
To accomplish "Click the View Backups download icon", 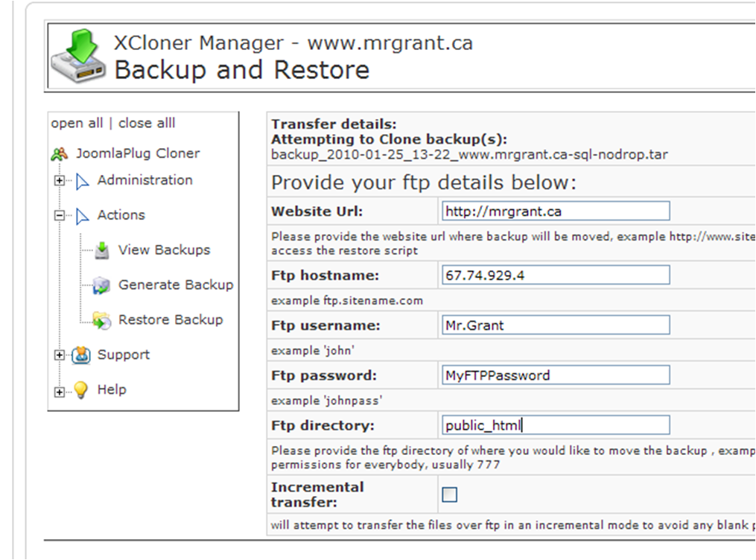I will point(102,250).
